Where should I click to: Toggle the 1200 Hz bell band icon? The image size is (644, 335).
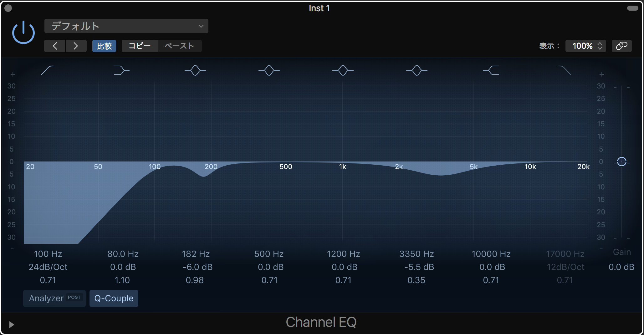tap(343, 70)
